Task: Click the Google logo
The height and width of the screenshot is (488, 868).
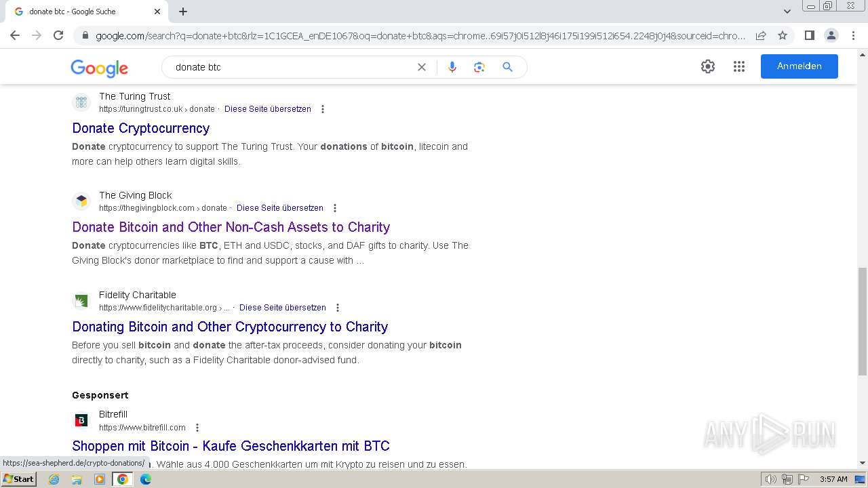Action: (99, 68)
